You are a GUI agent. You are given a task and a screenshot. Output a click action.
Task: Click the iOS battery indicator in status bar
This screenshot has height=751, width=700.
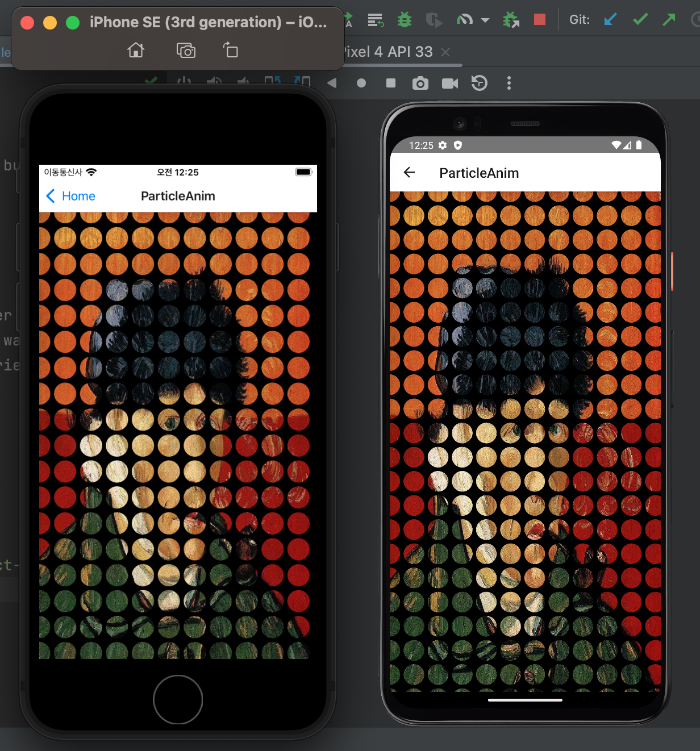[x=304, y=172]
